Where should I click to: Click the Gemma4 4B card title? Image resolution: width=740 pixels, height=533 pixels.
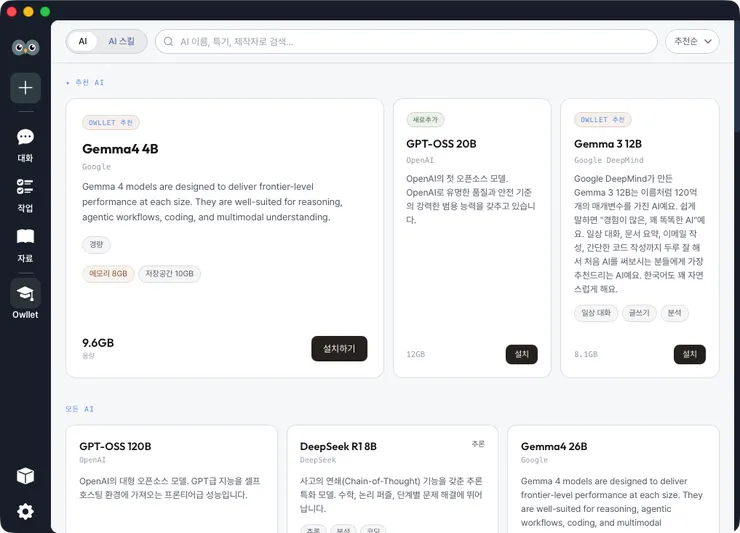(120, 149)
